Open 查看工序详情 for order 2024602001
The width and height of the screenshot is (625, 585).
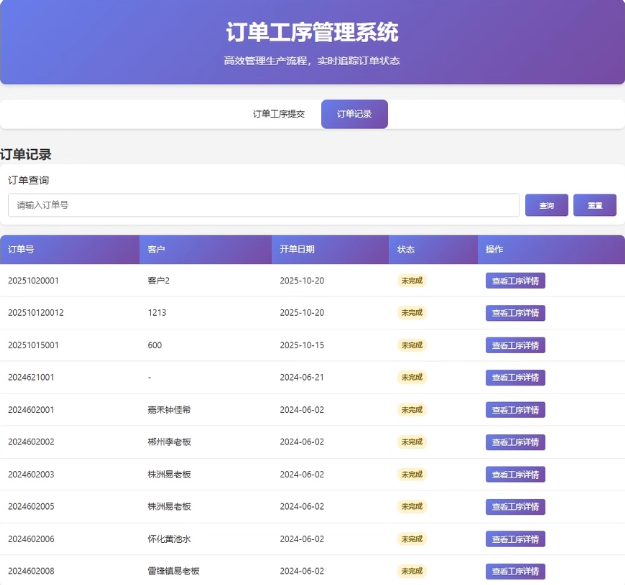pos(515,410)
